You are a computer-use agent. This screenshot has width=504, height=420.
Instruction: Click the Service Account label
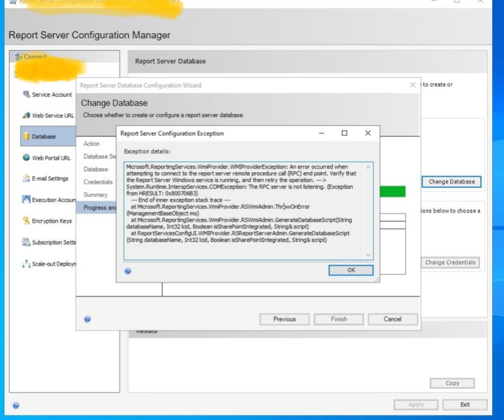[x=52, y=94]
